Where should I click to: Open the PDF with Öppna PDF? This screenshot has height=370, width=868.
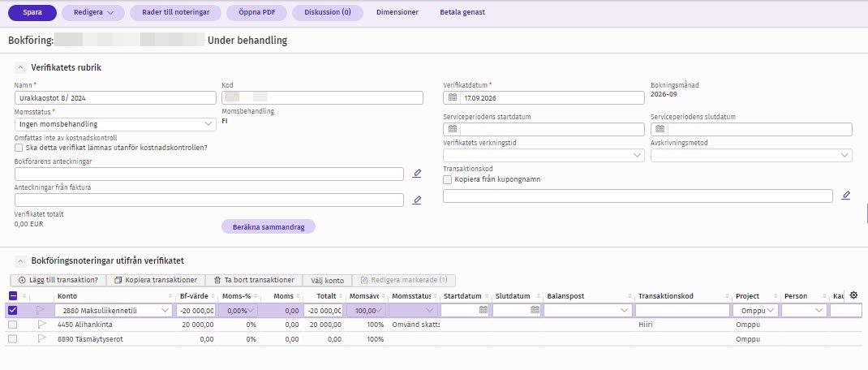tap(256, 12)
